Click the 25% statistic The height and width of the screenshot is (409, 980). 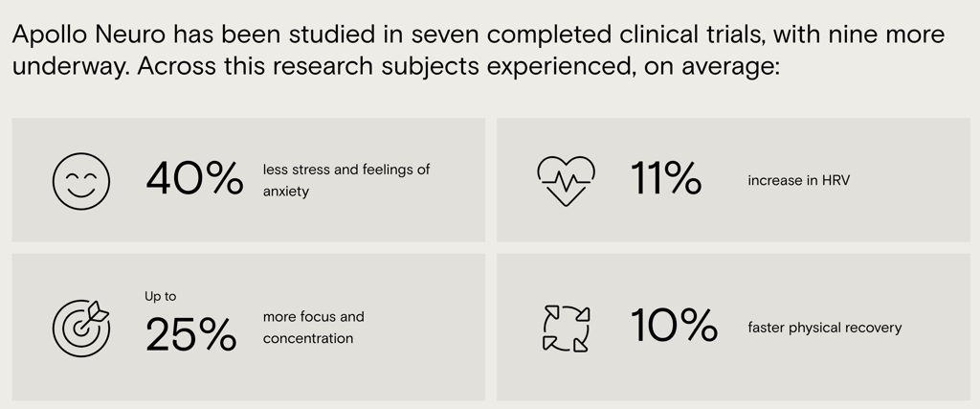[x=191, y=334]
